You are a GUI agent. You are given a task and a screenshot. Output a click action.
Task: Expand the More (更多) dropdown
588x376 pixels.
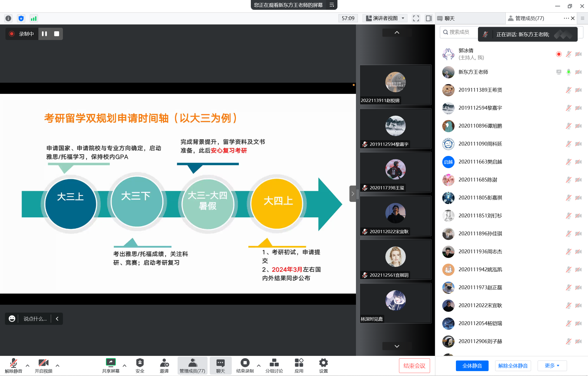point(552,366)
